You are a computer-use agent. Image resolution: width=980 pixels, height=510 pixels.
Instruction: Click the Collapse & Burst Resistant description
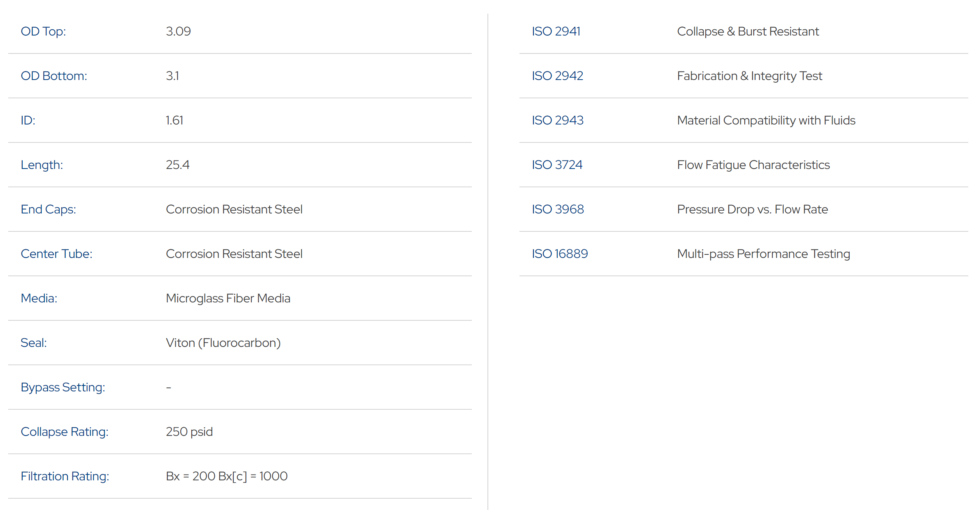point(748,31)
